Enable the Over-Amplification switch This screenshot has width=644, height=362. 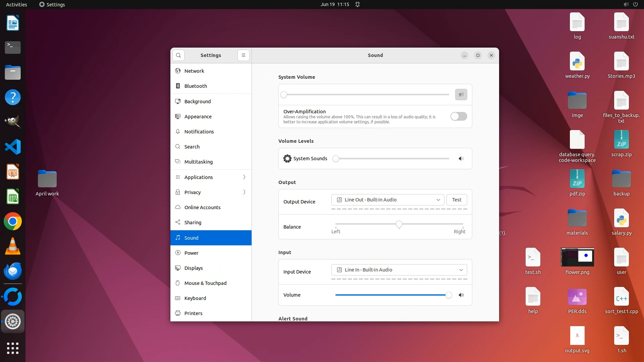pos(459,116)
